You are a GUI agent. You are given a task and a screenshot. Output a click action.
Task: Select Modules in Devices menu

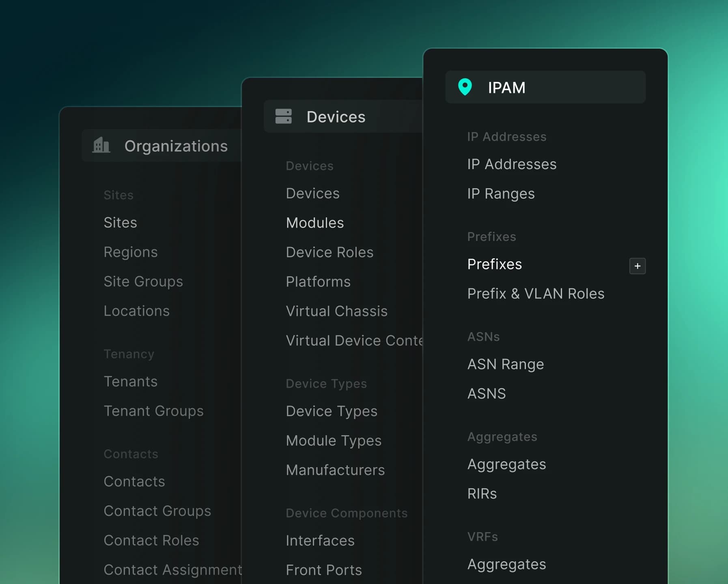pyautogui.click(x=314, y=223)
